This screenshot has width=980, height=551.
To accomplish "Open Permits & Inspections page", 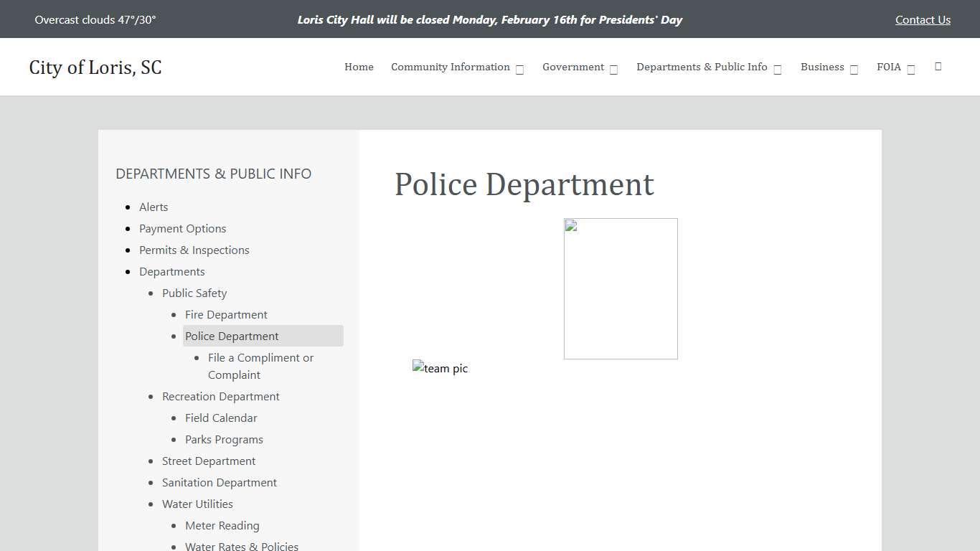I will click(194, 250).
